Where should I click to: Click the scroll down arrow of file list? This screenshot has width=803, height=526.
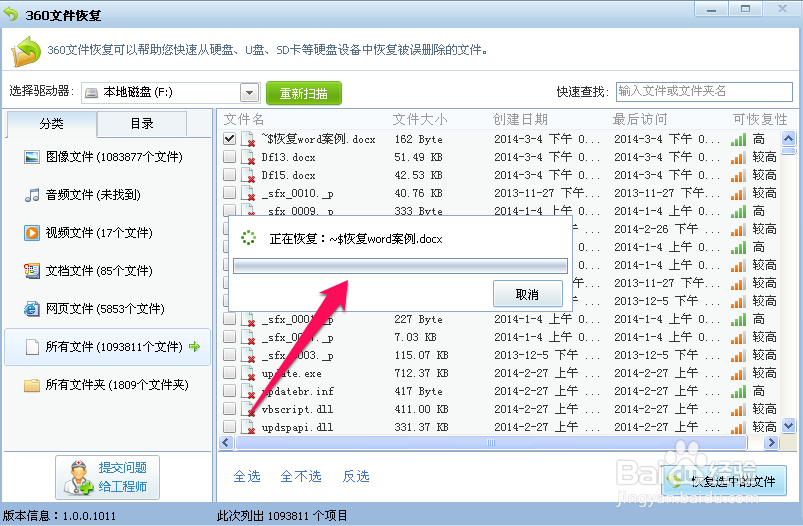click(789, 425)
